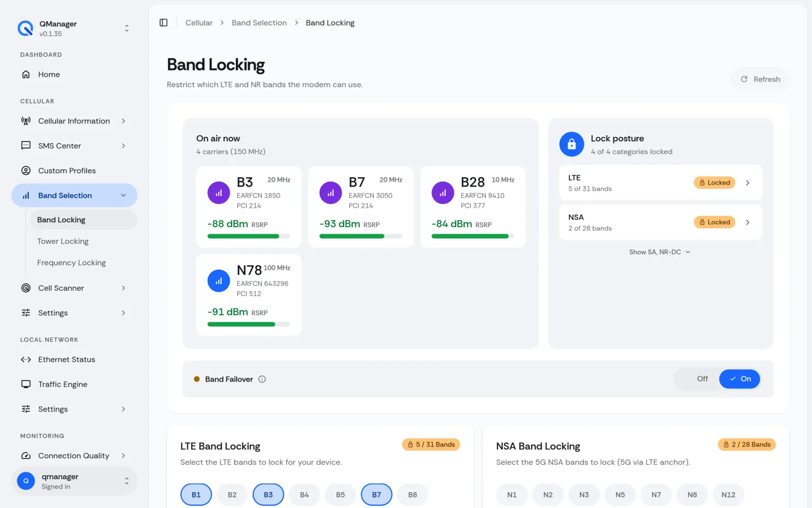The image size is (812, 508).
Task: Click the Traffic Engine monitor icon
Action: click(x=26, y=385)
